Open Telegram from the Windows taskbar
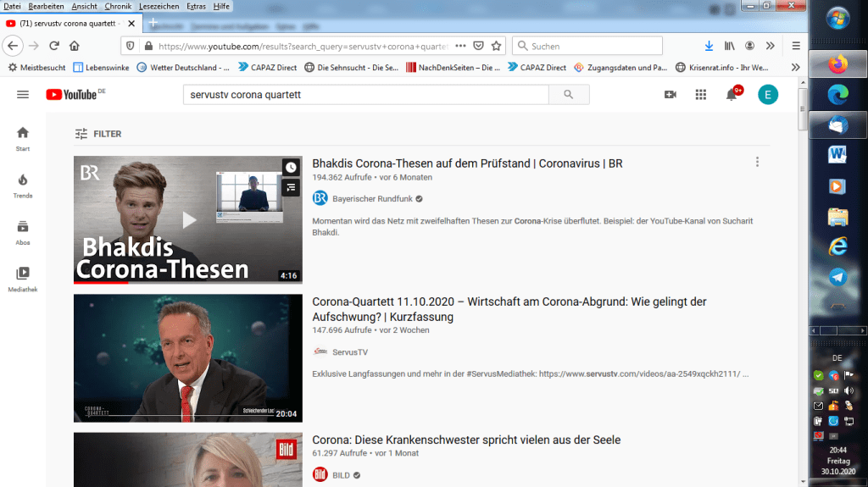The width and height of the screenshot is (868, 487). (x=838, y=277)
